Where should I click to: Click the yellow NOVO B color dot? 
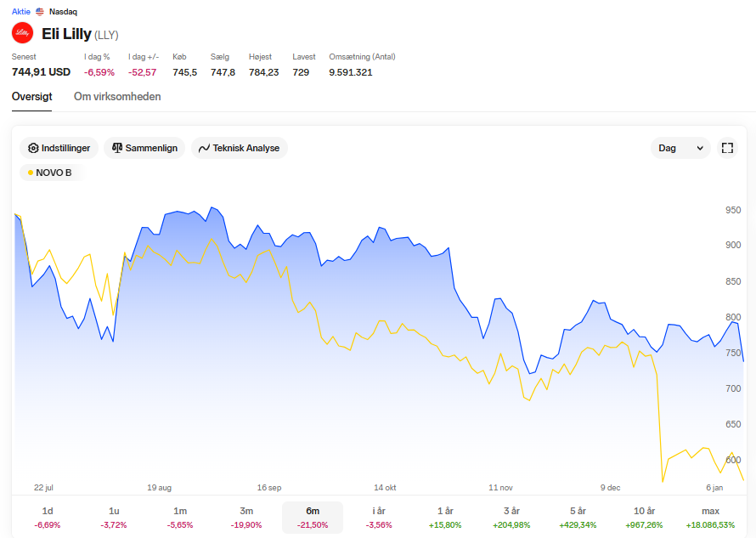point(31,173)
